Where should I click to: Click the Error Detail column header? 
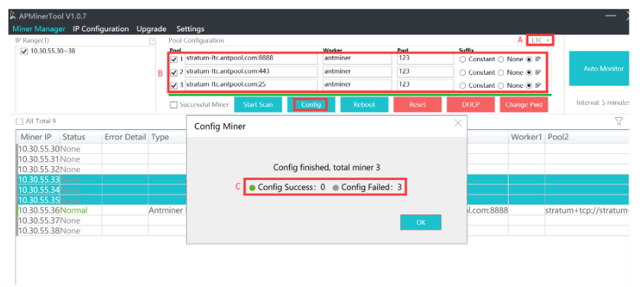click(125, 137)
